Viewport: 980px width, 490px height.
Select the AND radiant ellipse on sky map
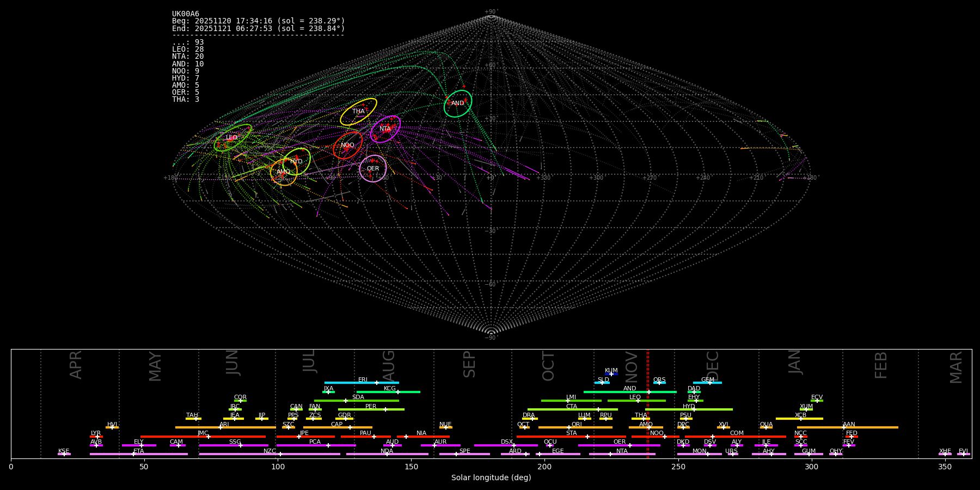(x=458, y=103)
